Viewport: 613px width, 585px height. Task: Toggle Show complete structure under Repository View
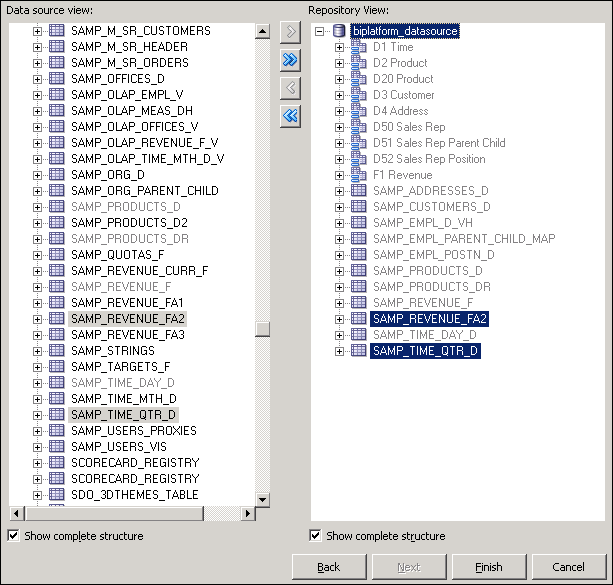coord(315,535)
